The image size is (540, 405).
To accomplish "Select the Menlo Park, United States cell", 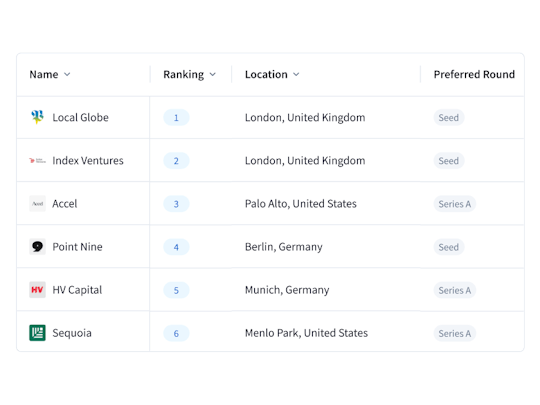I will click(307, 333).
